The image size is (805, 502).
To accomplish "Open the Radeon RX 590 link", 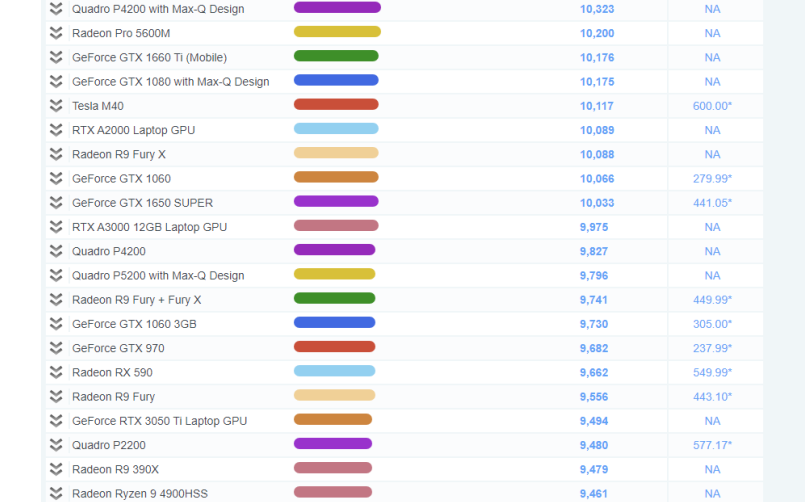I will [x=112, y=373].
